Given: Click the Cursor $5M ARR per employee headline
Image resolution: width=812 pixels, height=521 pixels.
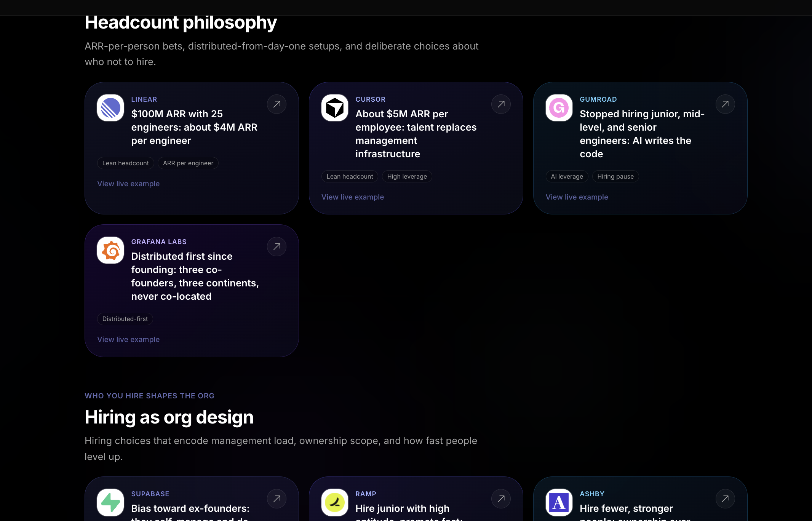Looking at the screenshot, I should click(416, 134).
